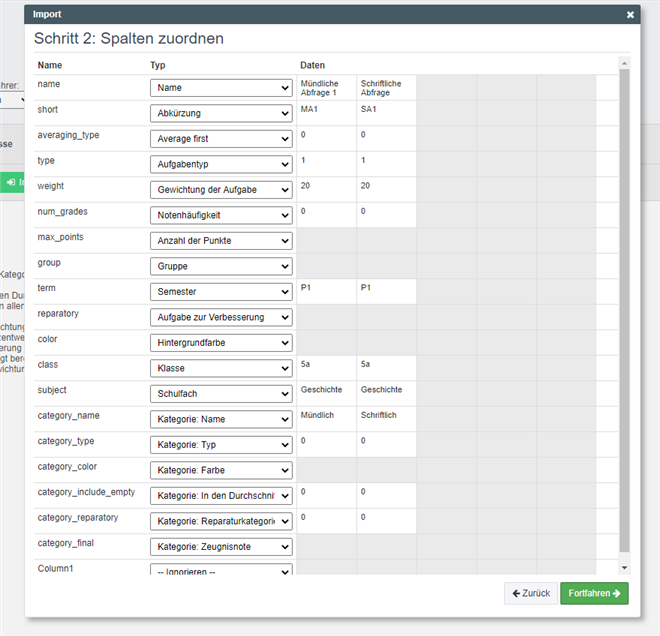The width and height of the screenshot is (660, 636).
Task: Open the Semester dropdown for term
Action: (x=221, y=292)
